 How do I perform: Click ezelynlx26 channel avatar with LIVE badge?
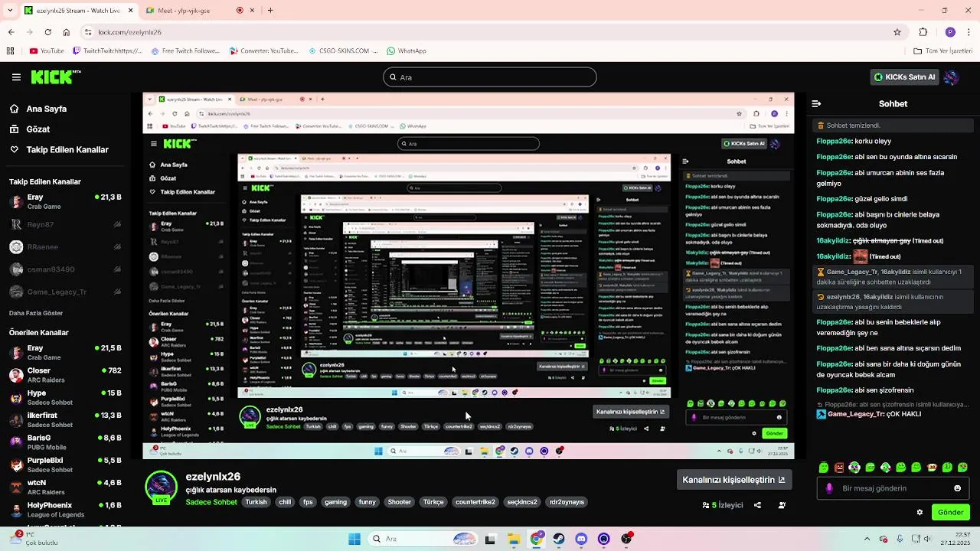click(161, 488)
